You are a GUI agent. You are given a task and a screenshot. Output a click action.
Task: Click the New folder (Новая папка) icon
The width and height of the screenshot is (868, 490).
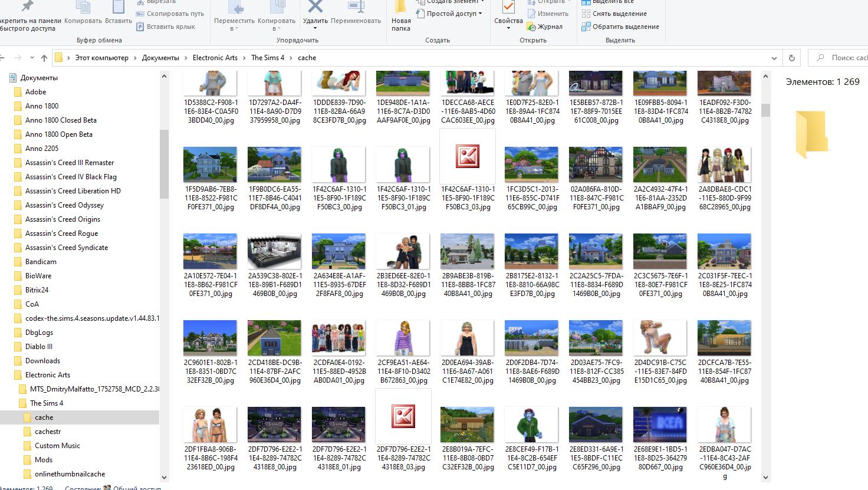pyautogui.click(x=401, y=8)
